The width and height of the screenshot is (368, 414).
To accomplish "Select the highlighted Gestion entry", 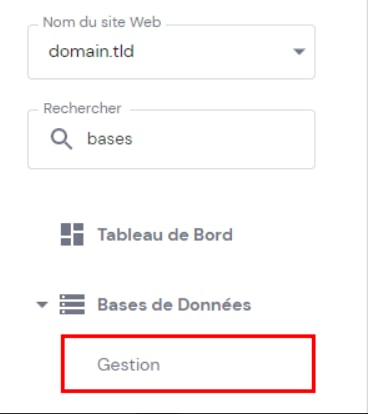I will coord(188,364).
